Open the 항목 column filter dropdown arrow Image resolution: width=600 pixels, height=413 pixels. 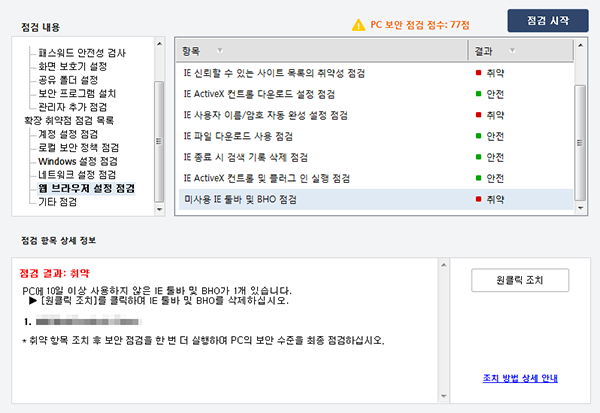coord(220,51)
